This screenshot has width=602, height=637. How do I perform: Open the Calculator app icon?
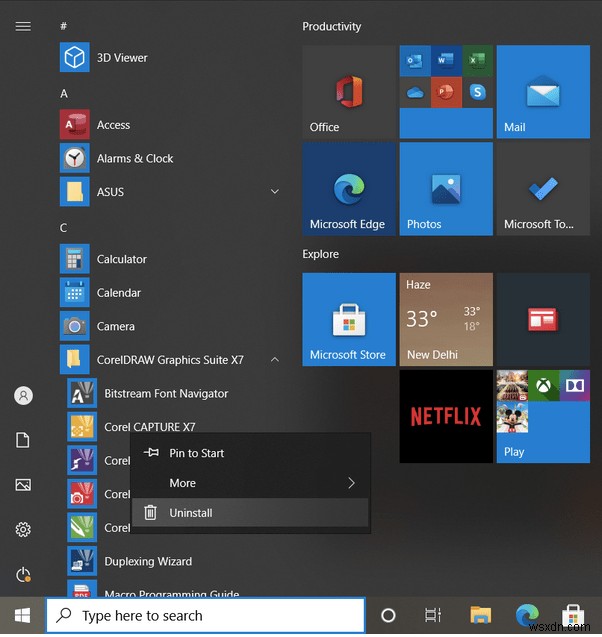74,259
